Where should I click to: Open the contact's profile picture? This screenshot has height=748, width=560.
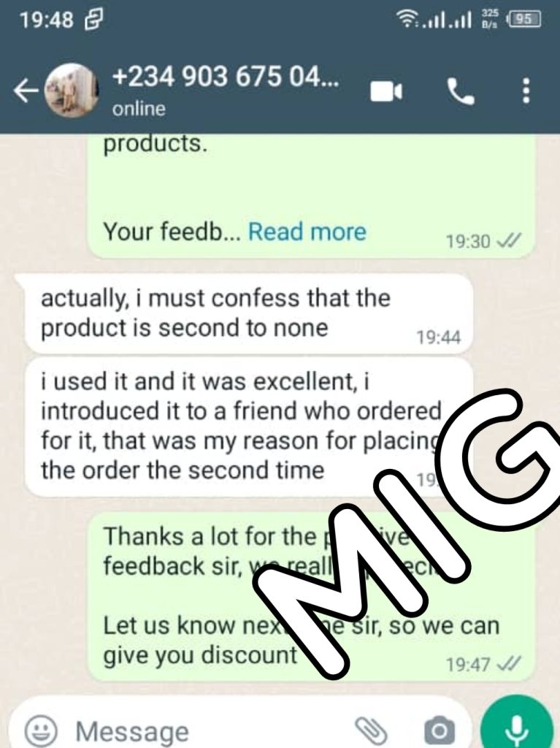(72, 90)
